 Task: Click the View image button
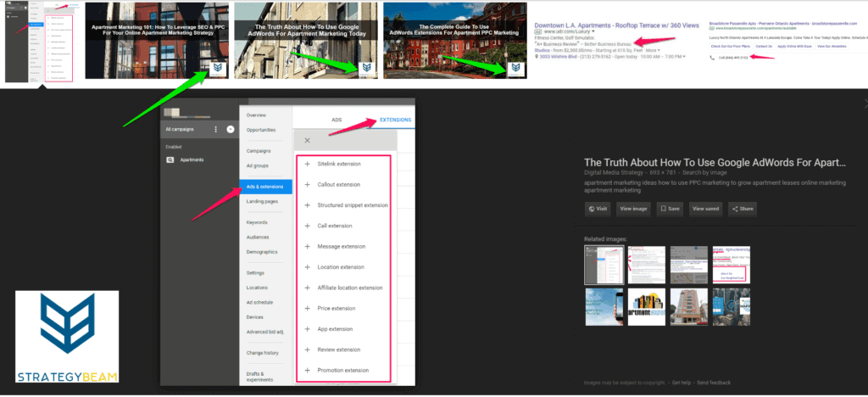pos(634,209)
